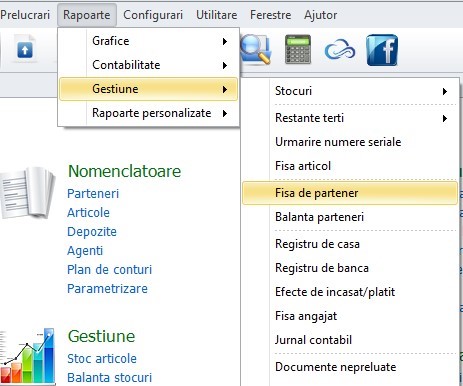The image size is (463, 386).
Task: Open the Configurari menu
Action: pyautogui.click(x=153, y=15)
